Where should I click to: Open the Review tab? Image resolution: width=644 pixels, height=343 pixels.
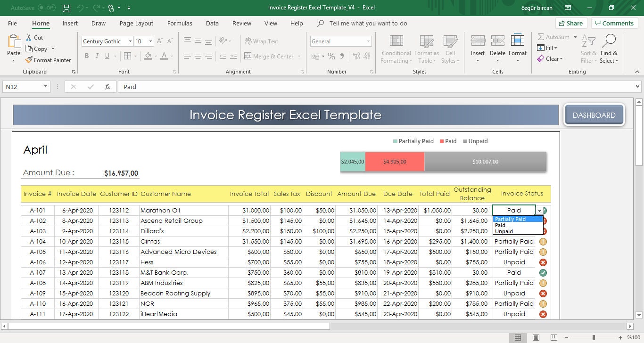[x=241, y=23]
